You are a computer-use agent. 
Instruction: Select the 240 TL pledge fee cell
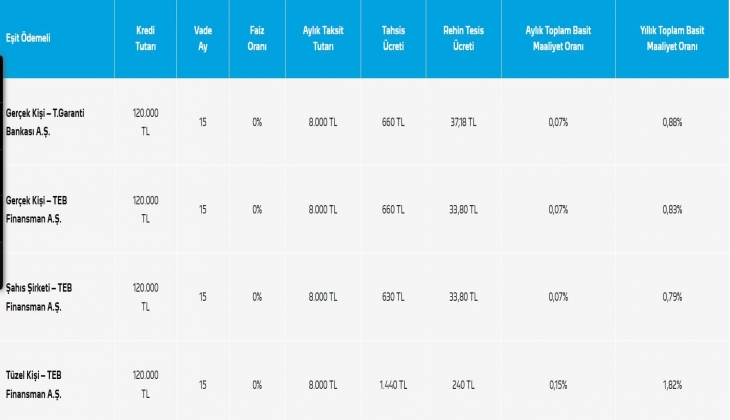(463, 384)
